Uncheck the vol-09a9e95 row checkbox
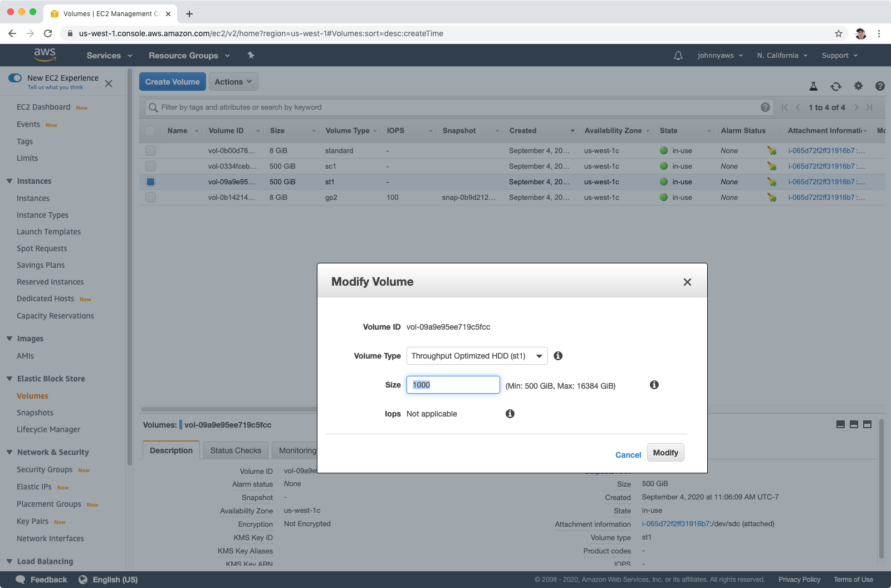 tap(150, 182)
